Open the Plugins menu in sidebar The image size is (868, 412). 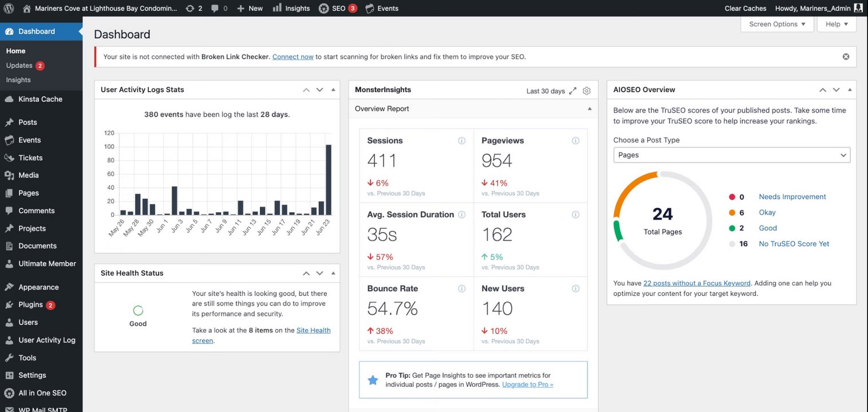click(x=30, y=304)
